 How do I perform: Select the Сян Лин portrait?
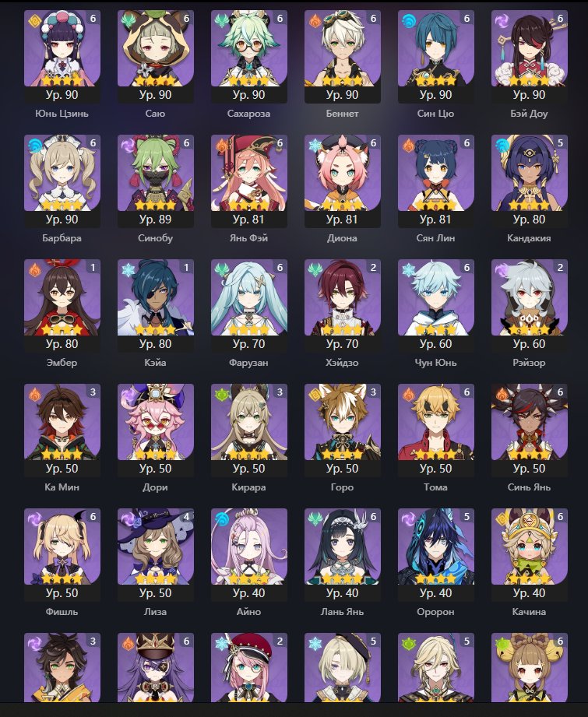435,173
